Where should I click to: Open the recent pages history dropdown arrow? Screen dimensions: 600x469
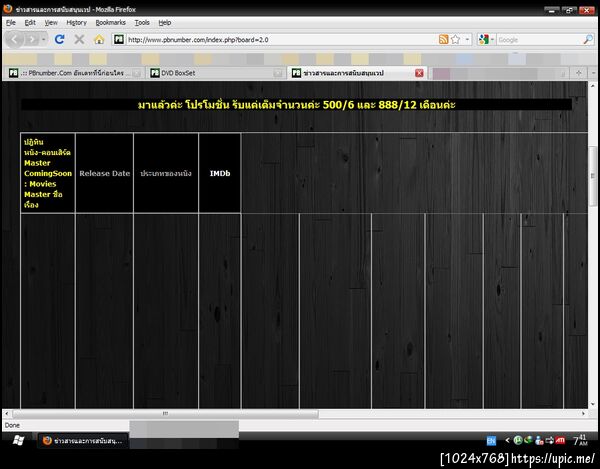tap(44, 39)
